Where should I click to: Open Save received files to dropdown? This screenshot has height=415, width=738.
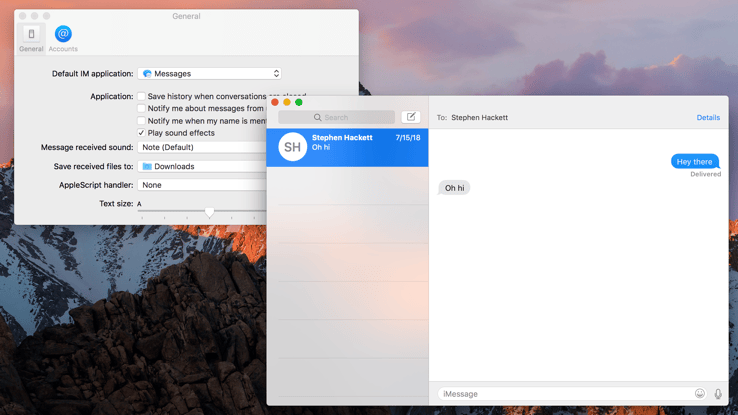click(x=202, y=166)
